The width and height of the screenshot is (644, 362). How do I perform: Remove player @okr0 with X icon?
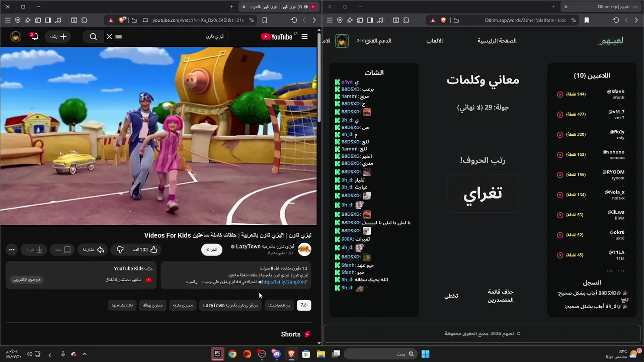[x=560, y=235]
